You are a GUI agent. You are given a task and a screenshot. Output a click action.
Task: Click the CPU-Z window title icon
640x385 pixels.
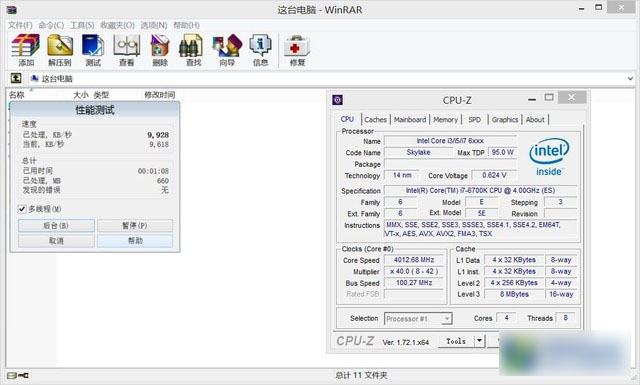(x=338, y=100)
